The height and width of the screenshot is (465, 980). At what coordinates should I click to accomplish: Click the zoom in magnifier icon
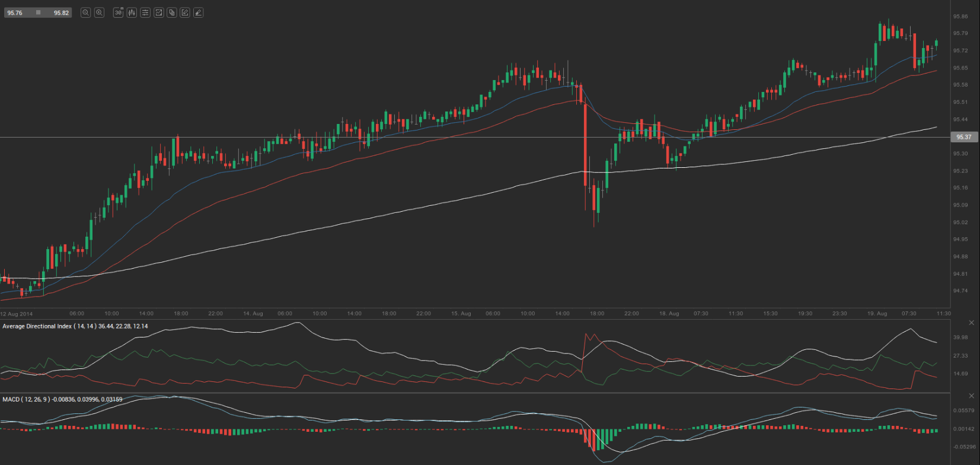pyautogui.click(x=99, y=12)
